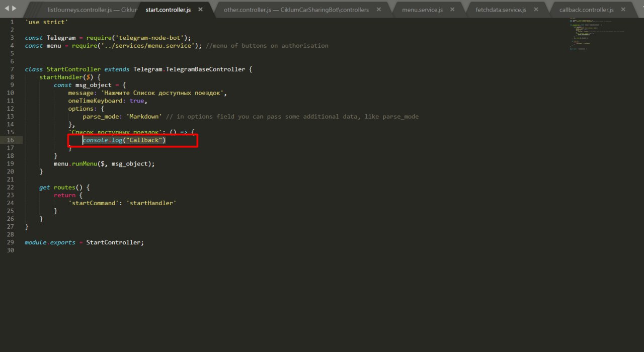Click module.exports on line 29

point(50,242)
